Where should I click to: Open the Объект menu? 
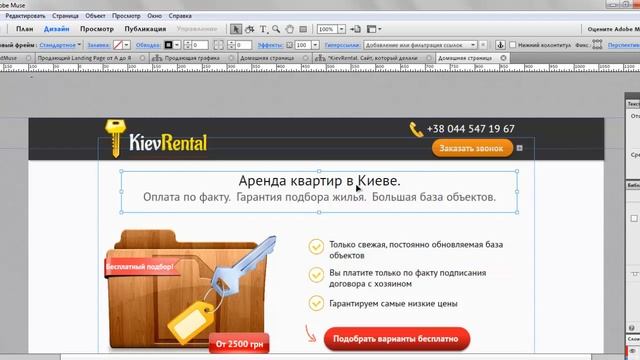[x=96, y=16]
